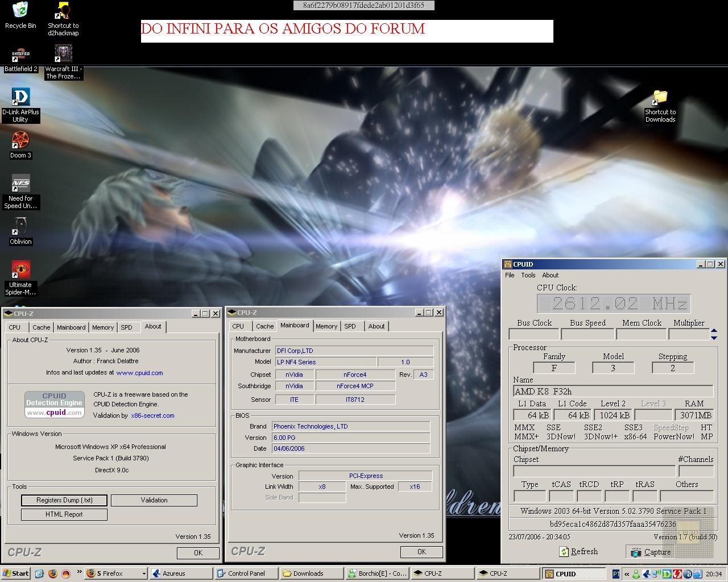Click the Firefox quick launch icon

[x=52, y=573]
